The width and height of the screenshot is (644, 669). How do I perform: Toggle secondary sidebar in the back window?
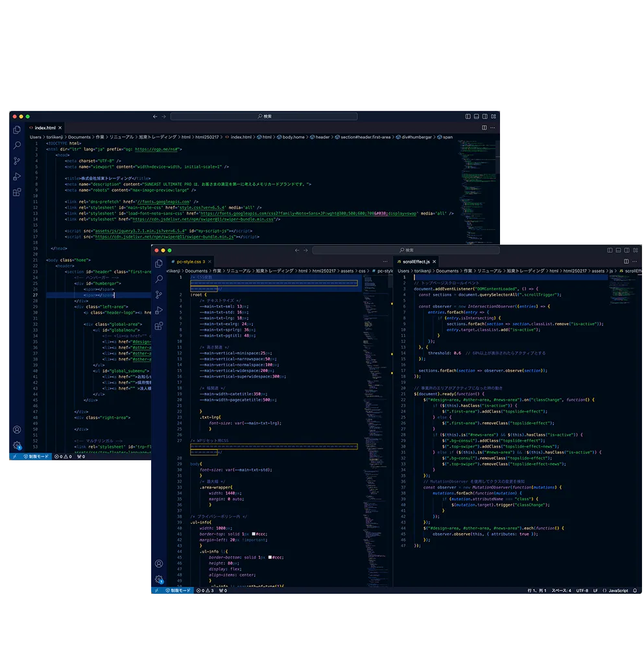coord(485,117)
